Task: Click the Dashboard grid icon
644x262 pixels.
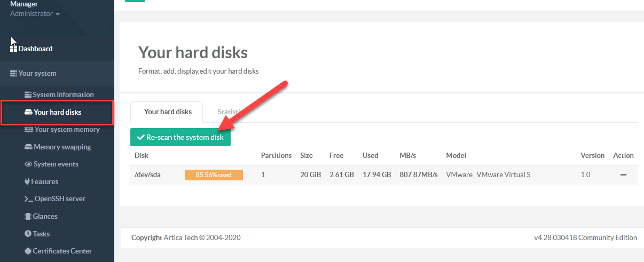Action: click(x=14, y=49)
